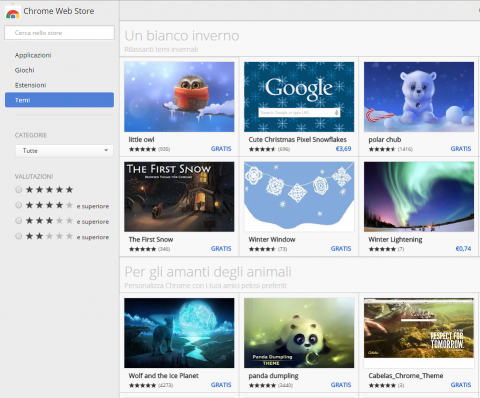Open the polar chub theme thumbnail
The width and height of the screenshot is (480, 398).
tap(419, 97)
